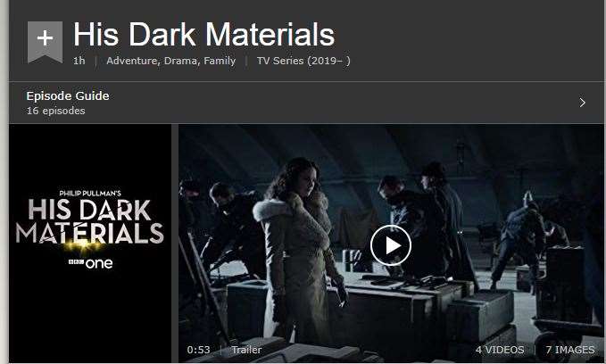Open the Episode Guide heading
Image resolution: width=606 pixels, height=364 pixels.
tap(68, 95)
